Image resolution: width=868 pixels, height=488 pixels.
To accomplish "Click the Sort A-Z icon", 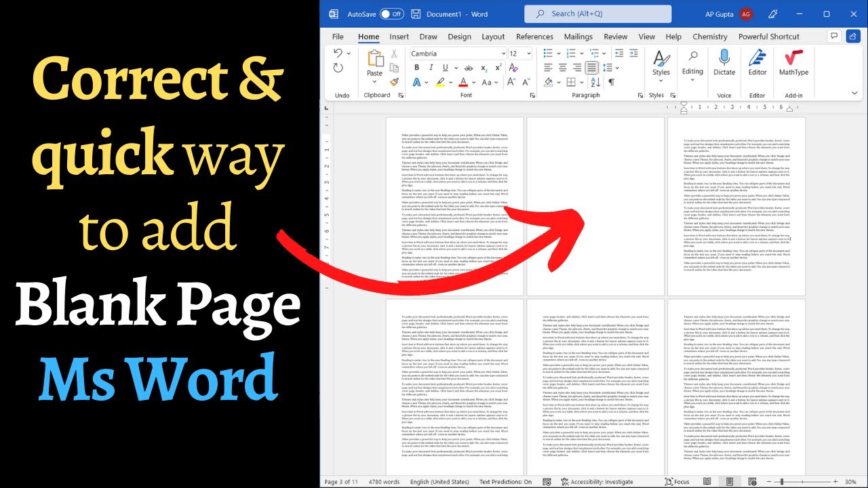I will 595,82.
